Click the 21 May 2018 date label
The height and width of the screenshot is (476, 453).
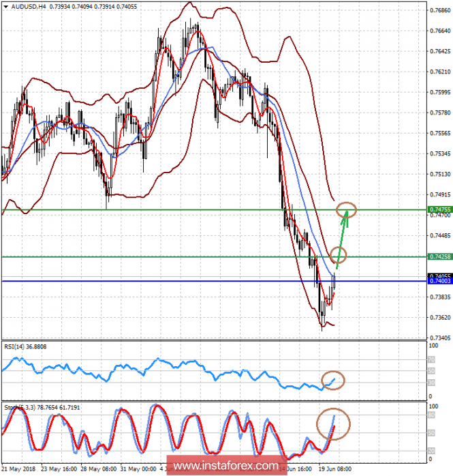(20, 471)
